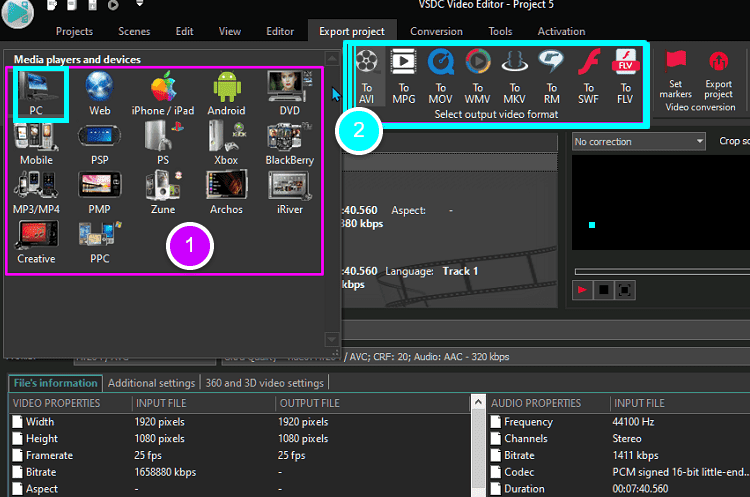Click the red Export project button

tap(718, 74)
